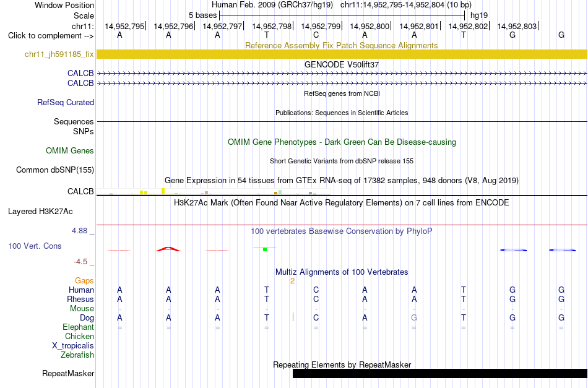
Task: Click the green PhyloP conservation mark
Action: click(265, 249)
